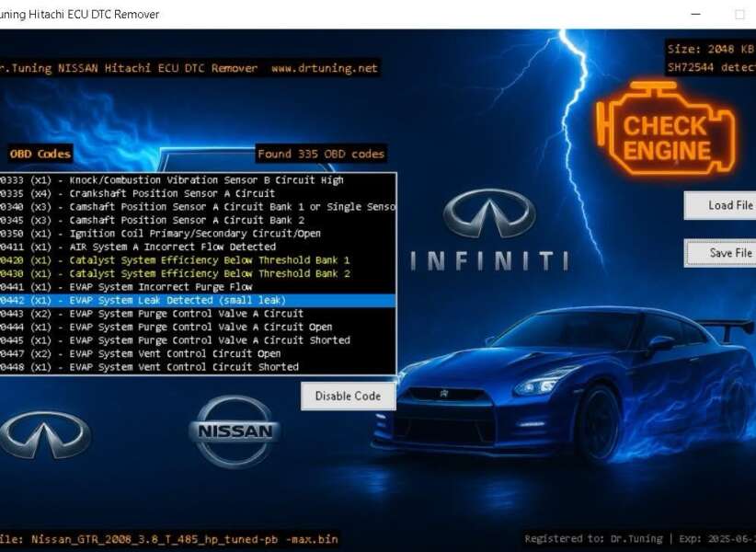
Task: Click the Registered to: Dr.Tuning status text
Action: click(x=593, y=539)
